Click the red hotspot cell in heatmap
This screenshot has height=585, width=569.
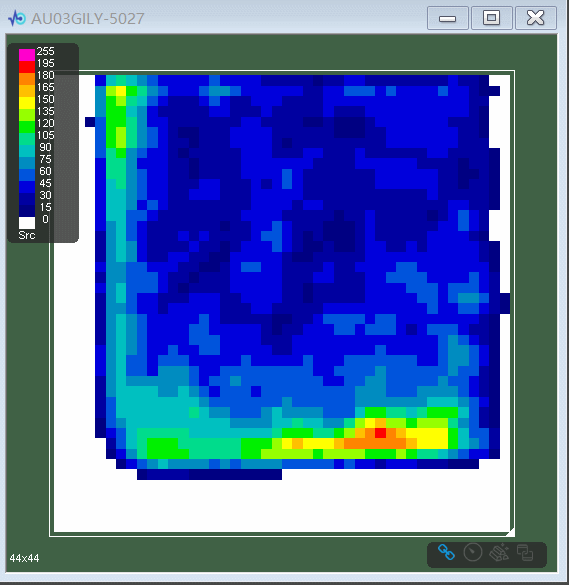point(380,433)
